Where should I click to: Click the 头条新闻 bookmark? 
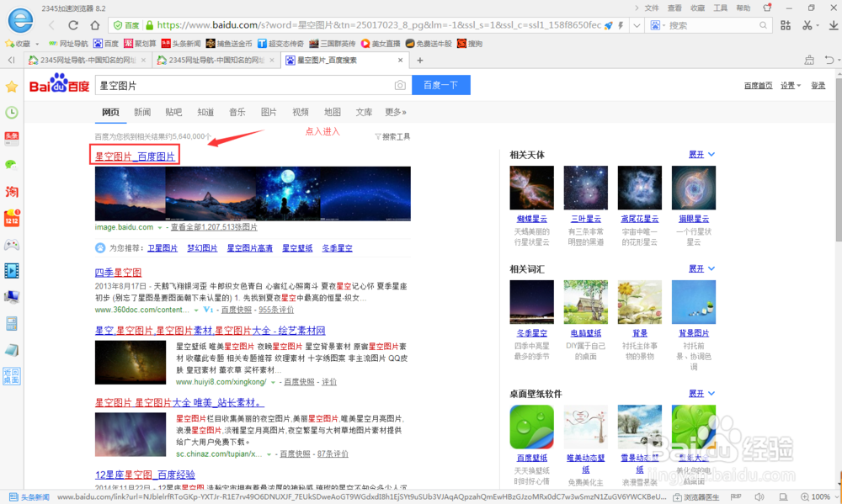[x=181, y=44]
